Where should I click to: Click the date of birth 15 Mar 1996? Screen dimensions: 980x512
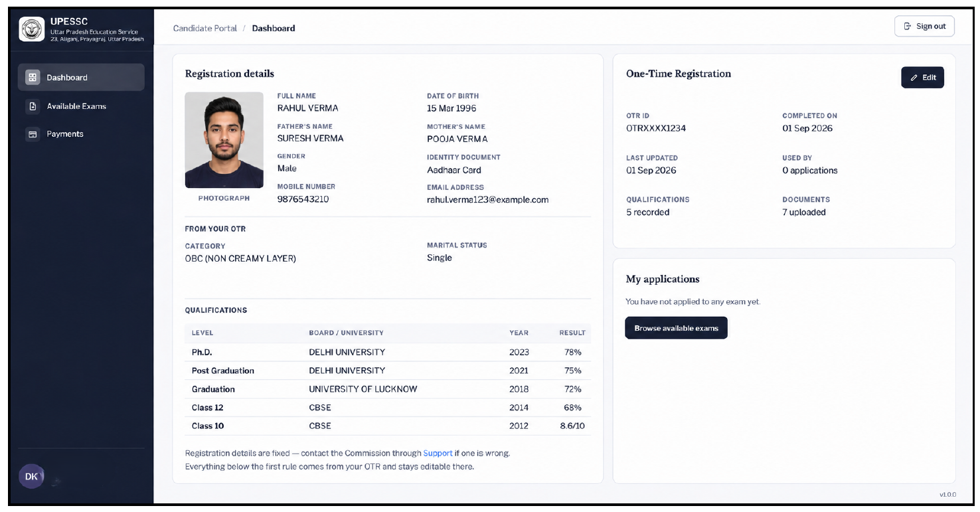click(451, 108)
